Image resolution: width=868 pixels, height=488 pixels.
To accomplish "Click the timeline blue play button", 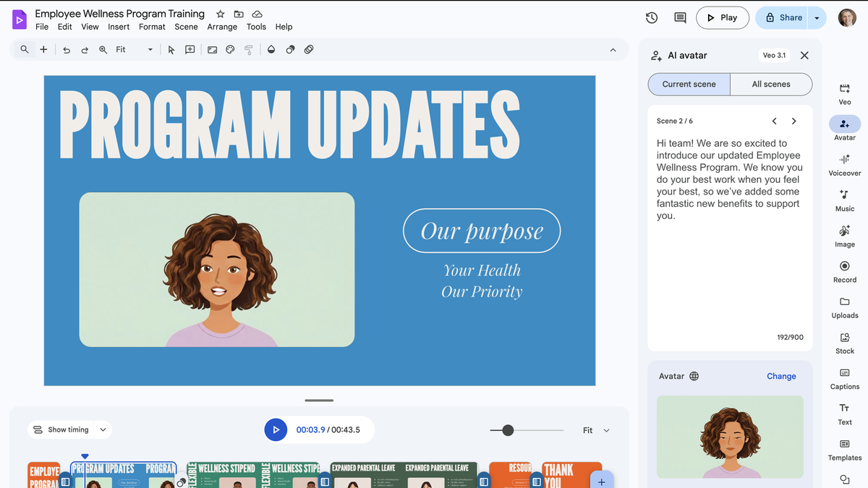I will pos(275,429).
